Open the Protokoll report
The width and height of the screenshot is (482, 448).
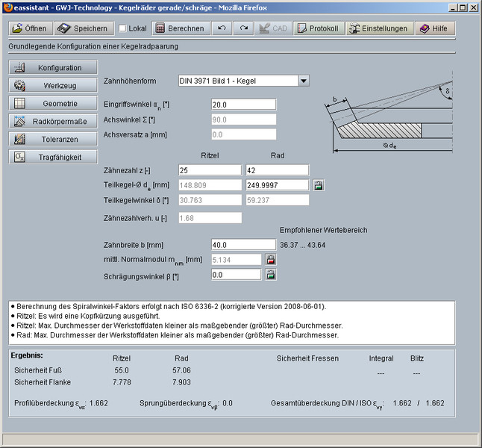[318, 28]
